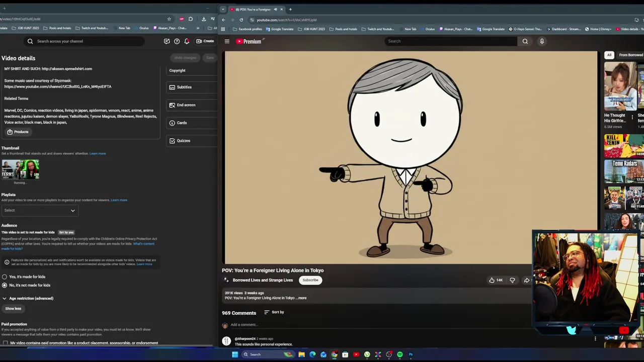Bookmark page with star icon in left browser

[x=169, y=19]
